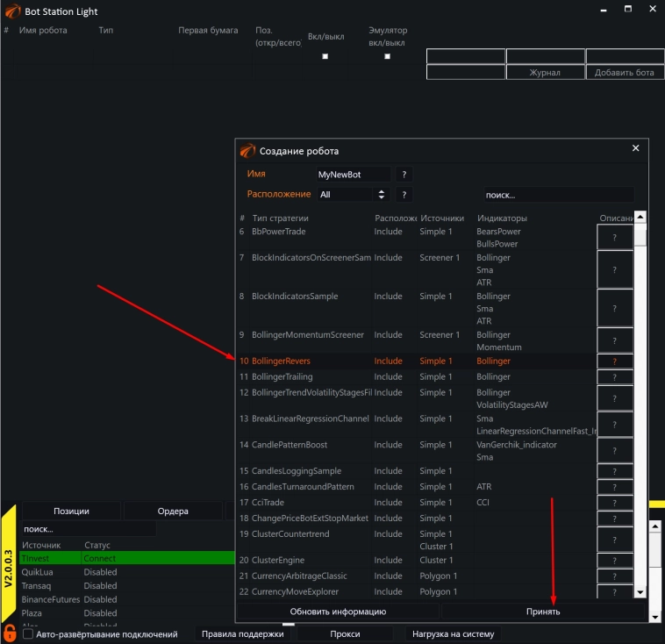Click the help icon next to bot name
Image resolution: width=665 pixels, height=644 pixels.
pos(404,175)
